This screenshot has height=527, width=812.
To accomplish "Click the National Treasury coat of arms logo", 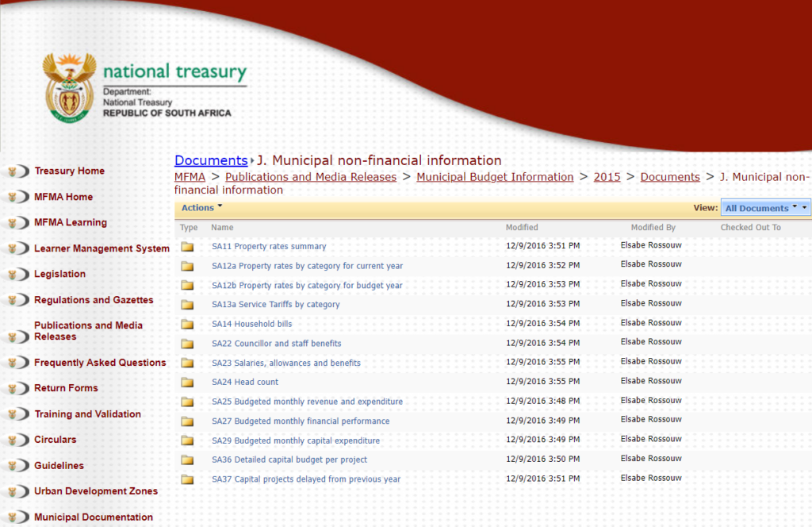I will 70,87.
